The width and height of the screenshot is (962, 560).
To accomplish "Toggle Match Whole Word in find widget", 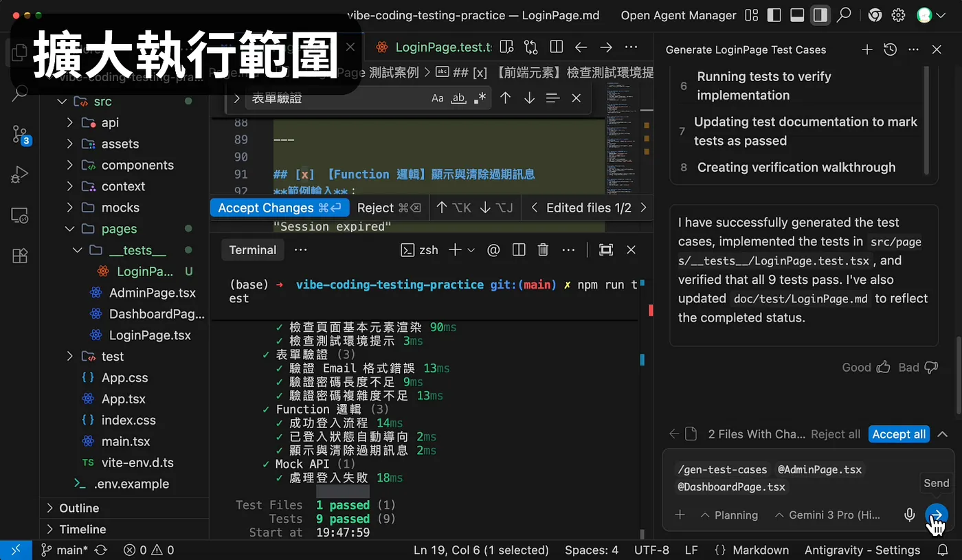I will coord(458,98).
